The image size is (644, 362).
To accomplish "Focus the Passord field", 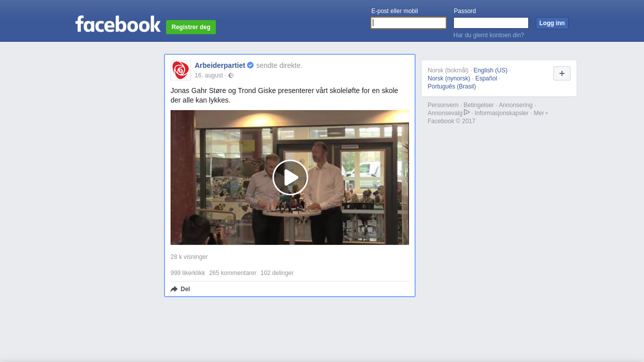I will point(491,23).
